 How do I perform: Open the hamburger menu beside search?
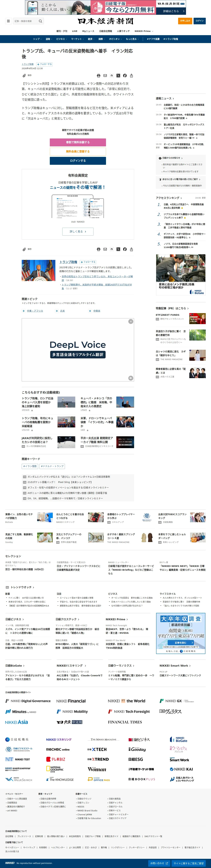click(8, 21)
